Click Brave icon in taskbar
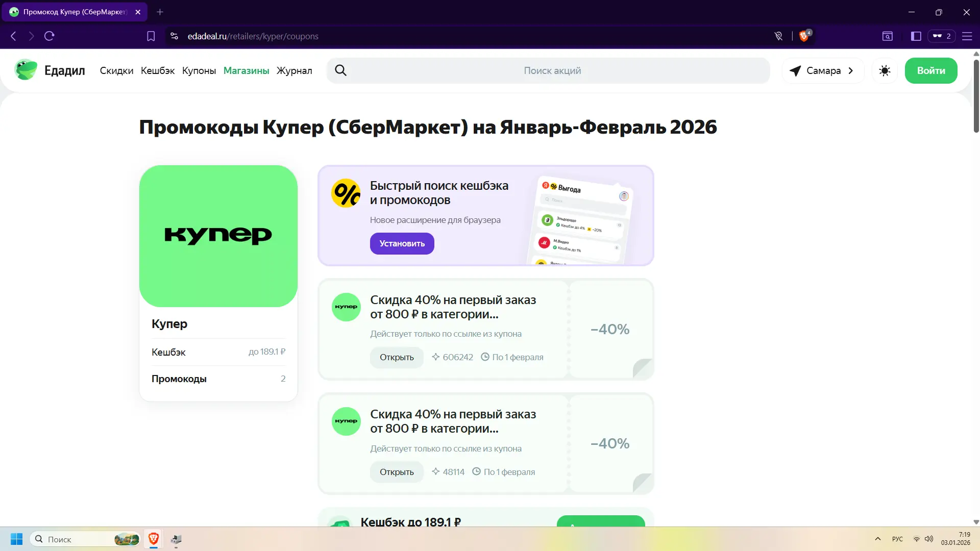 pos(153,539)
